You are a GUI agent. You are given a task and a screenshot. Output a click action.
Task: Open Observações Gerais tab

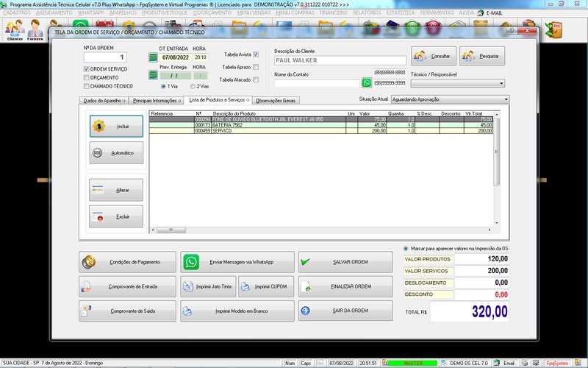(x=276, y=101)
